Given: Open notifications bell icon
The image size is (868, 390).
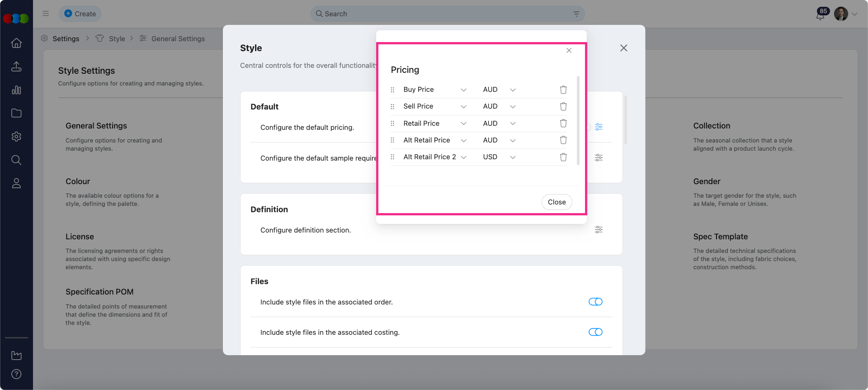Looking at the screenshot, I should point(820,15).
